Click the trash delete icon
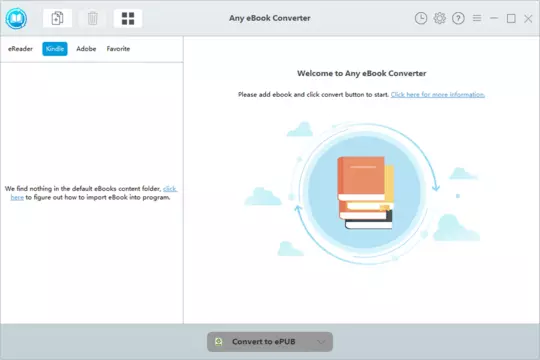The image size is (540, 360). 93,18
